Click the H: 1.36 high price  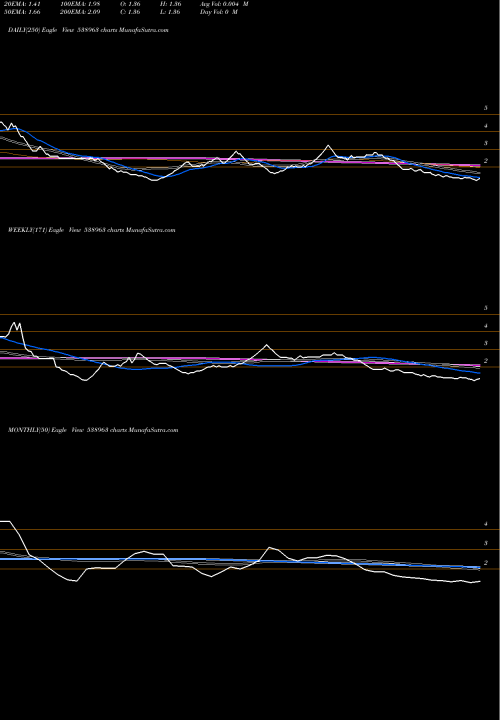[x=171, y=4]
